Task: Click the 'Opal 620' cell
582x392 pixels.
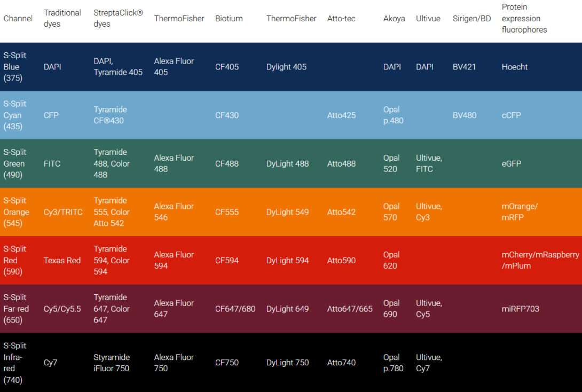Action: [x=391, y=260]
